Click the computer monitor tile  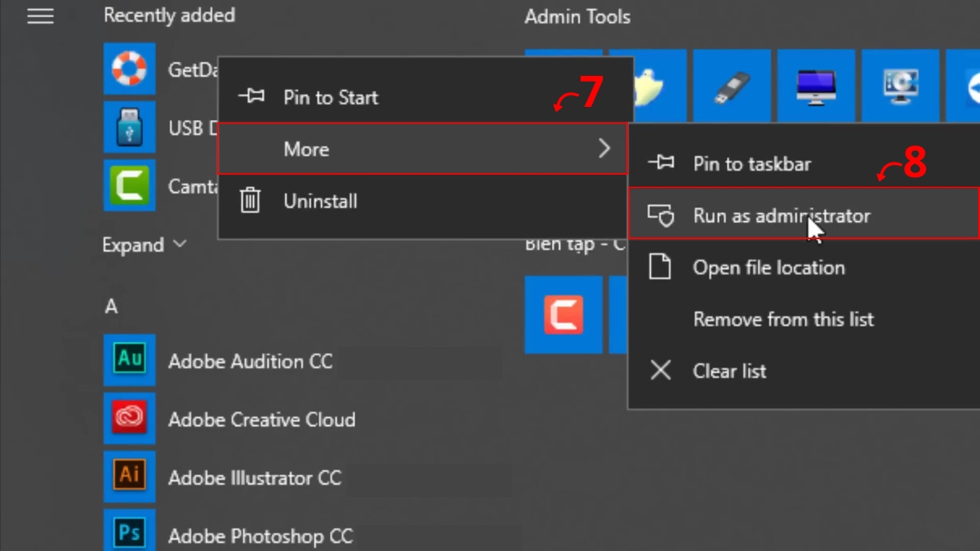tap(816, 87)
